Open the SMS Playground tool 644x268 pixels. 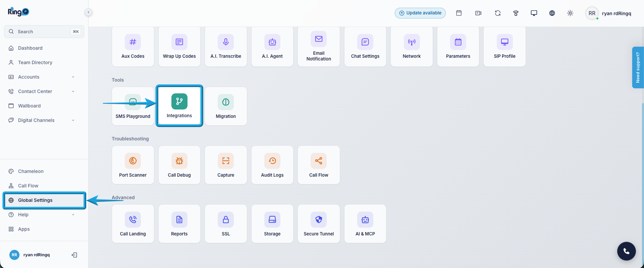tap(133, 106)
